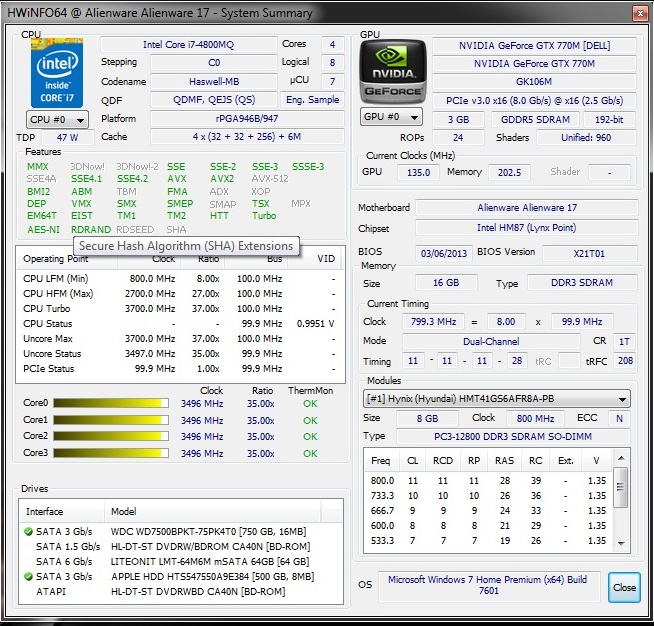Click the RAS column header in timings table
The height and width of the screenshot is (626, 654).
[504, 461]
